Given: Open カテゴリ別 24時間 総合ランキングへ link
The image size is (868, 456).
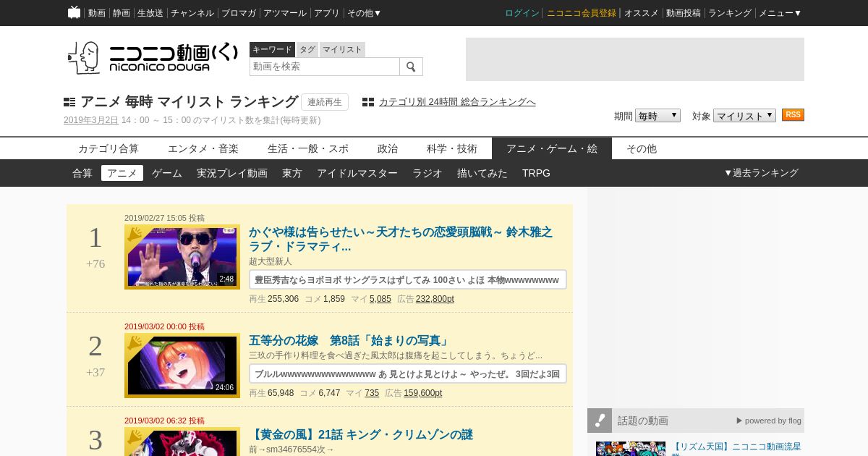Looking at the screenshot, I should point(457,102).
